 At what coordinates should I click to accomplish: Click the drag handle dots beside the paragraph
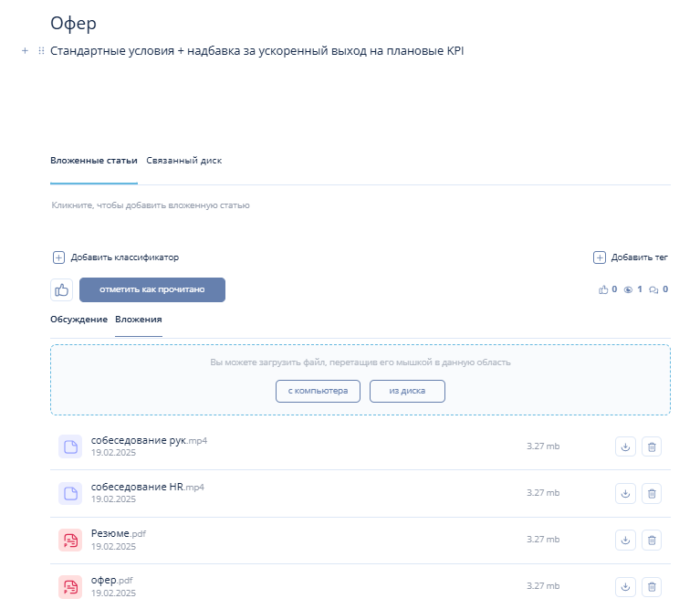coord(41,51)
